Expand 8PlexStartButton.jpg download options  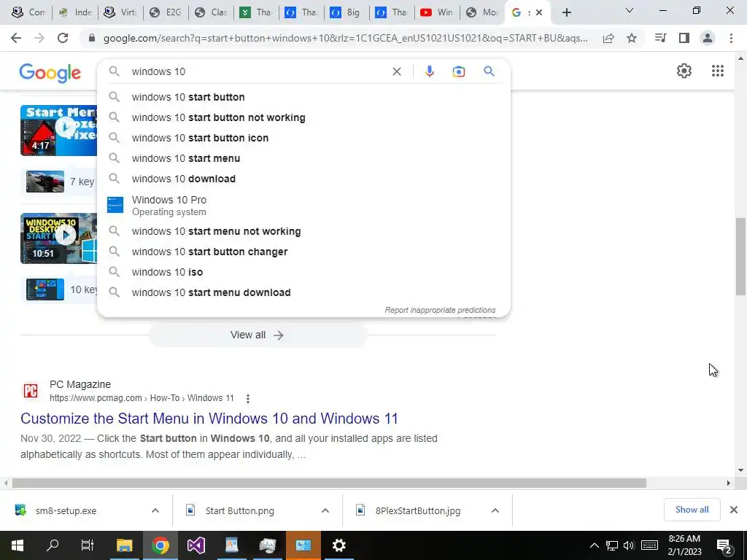(495, 510)
